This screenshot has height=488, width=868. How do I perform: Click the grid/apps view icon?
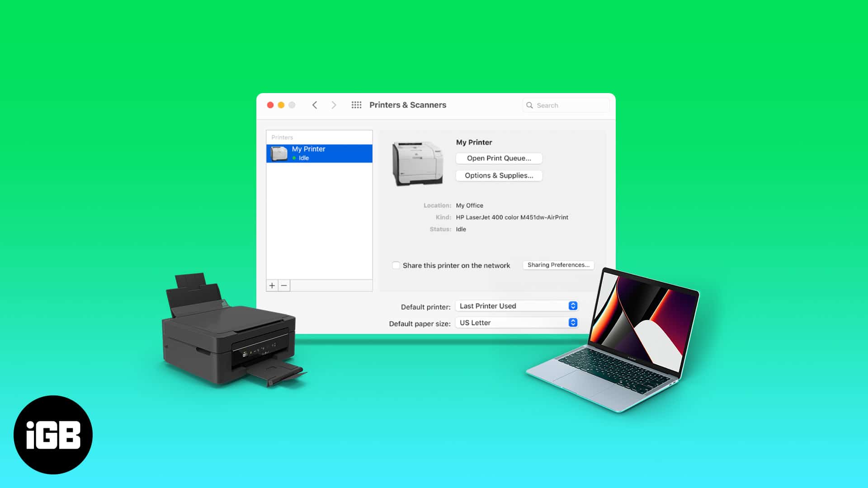coord(355,104)
